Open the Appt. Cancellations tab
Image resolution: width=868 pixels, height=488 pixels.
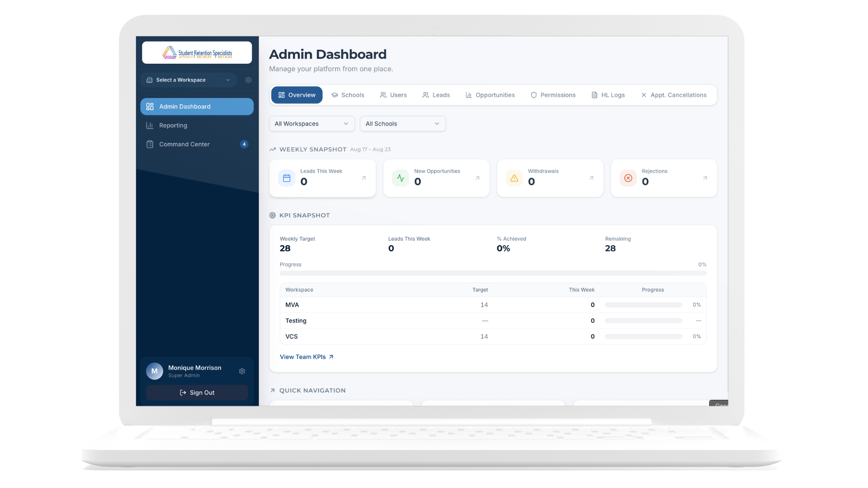(674, 95)
